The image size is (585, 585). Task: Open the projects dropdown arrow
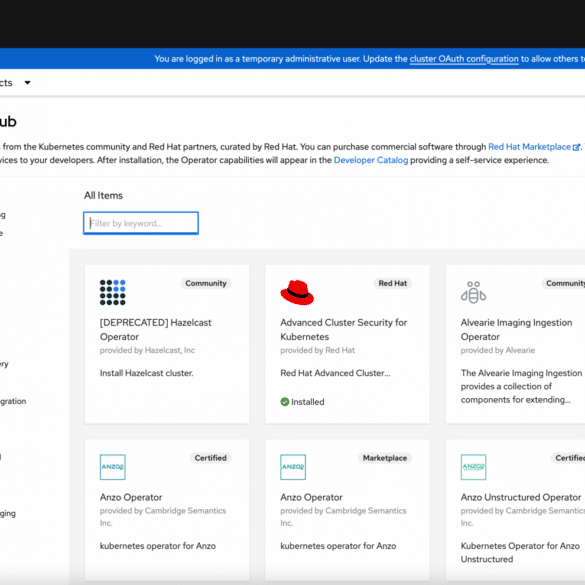pos(27,82)
